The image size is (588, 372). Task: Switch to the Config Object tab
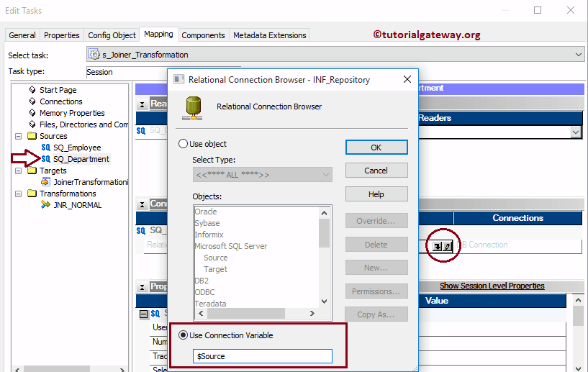point(112,35)
